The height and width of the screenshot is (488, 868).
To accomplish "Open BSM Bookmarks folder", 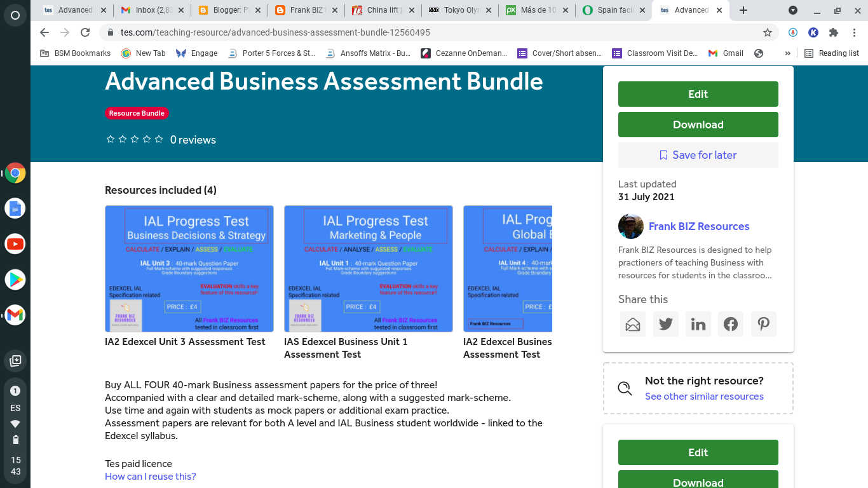I will tap(75, 53).
